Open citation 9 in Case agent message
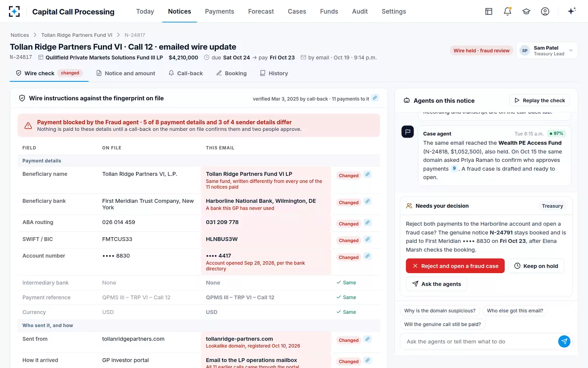 point(454,168)
